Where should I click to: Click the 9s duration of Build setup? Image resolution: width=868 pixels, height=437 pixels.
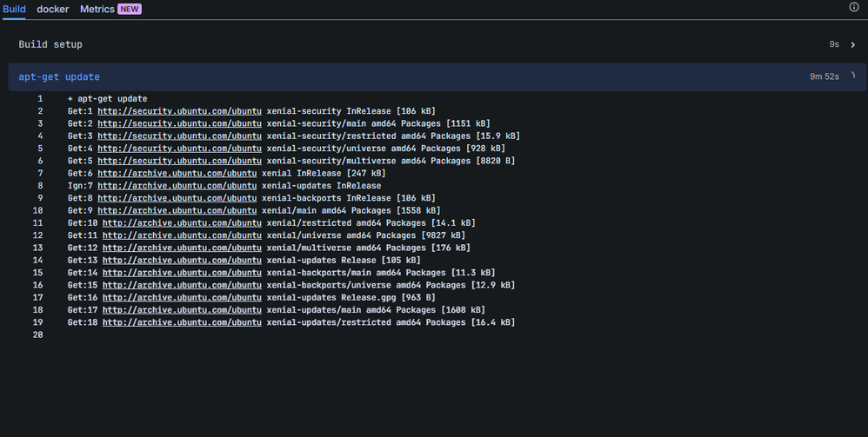click(834, 44)
